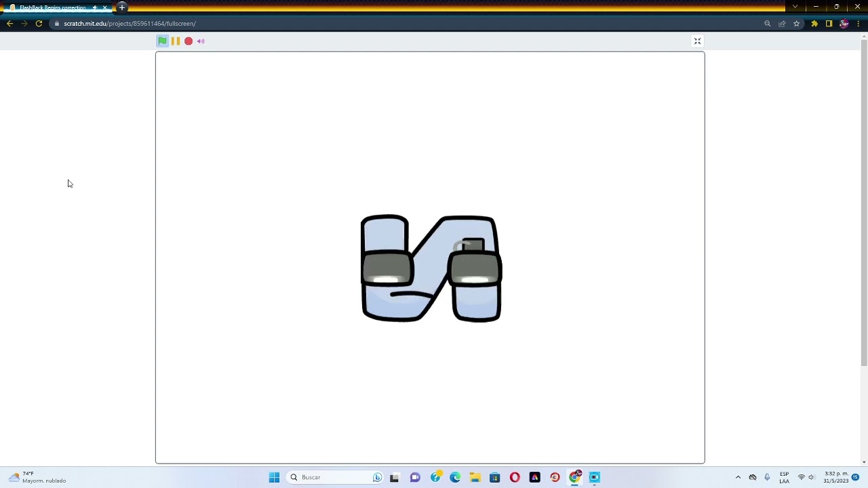Viewport: 868px width, 488px height.
Task: Click the microphone tray icon
Action: click(767, 477)
